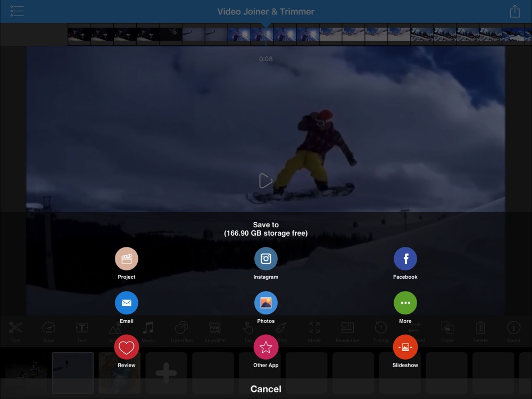532x399 pixels.
Task: Tap the Review heart icon
Action: click(126, 347)
